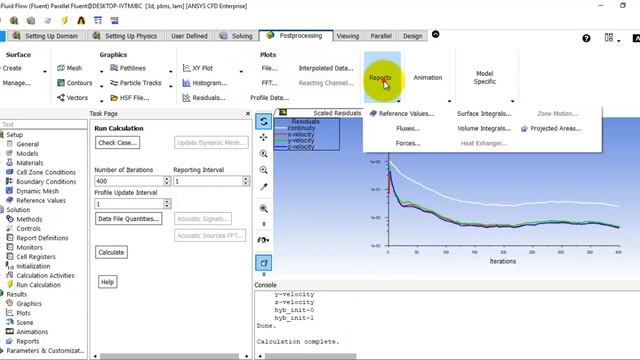640x360 pixels.
Task: Click the help question mark icon
Action: click(x=586, y=38)
